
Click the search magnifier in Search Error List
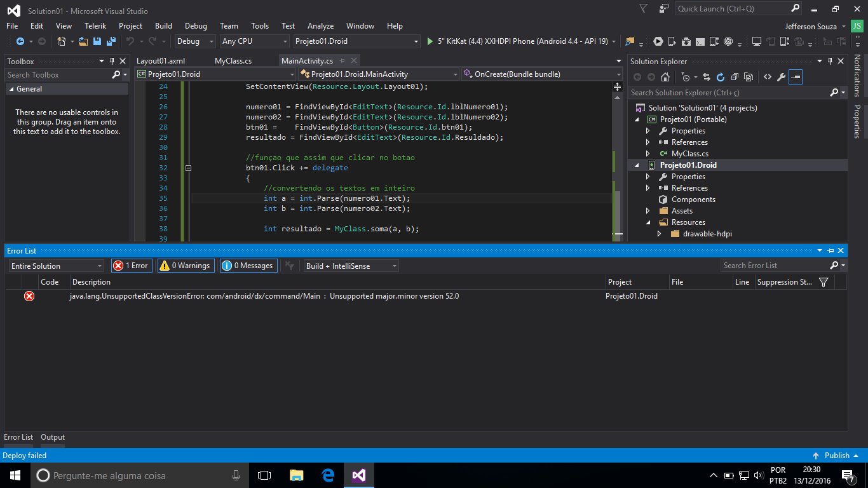[x=834, y=266]
